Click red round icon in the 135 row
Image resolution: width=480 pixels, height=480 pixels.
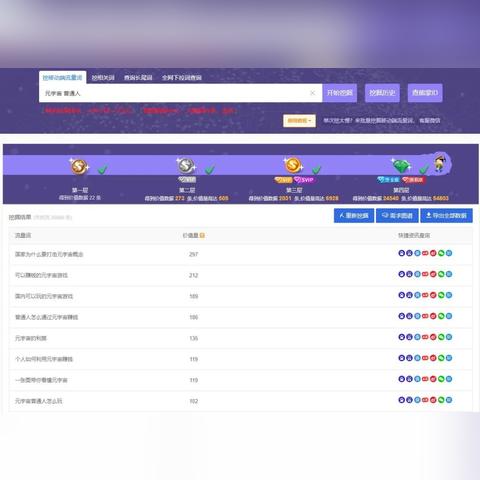pyautogui.click(x=433, y=337)
